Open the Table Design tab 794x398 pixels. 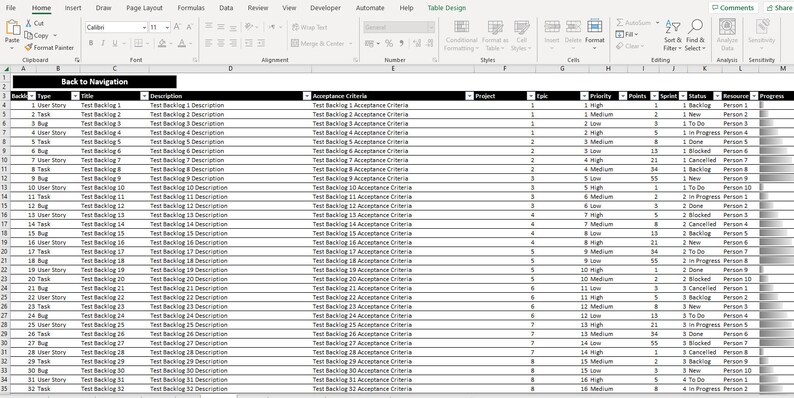447,8
